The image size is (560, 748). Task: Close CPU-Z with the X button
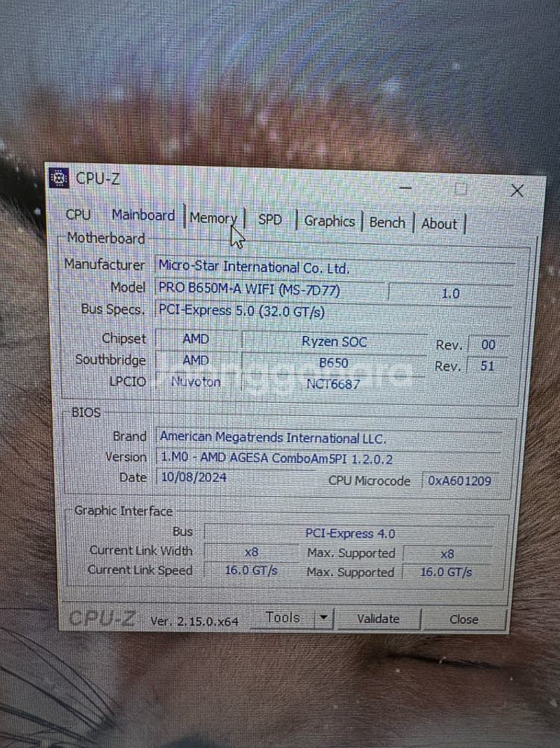(517, 191)
